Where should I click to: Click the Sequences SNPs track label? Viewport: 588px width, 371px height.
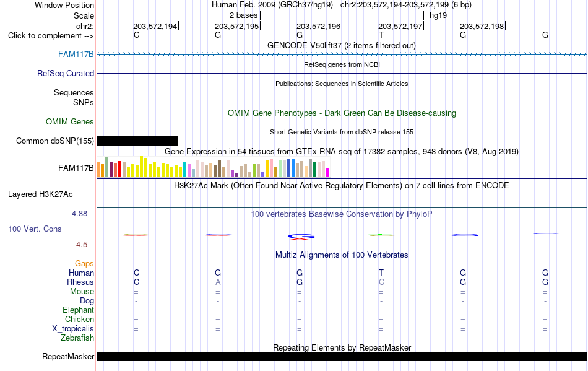pos(74,97)
